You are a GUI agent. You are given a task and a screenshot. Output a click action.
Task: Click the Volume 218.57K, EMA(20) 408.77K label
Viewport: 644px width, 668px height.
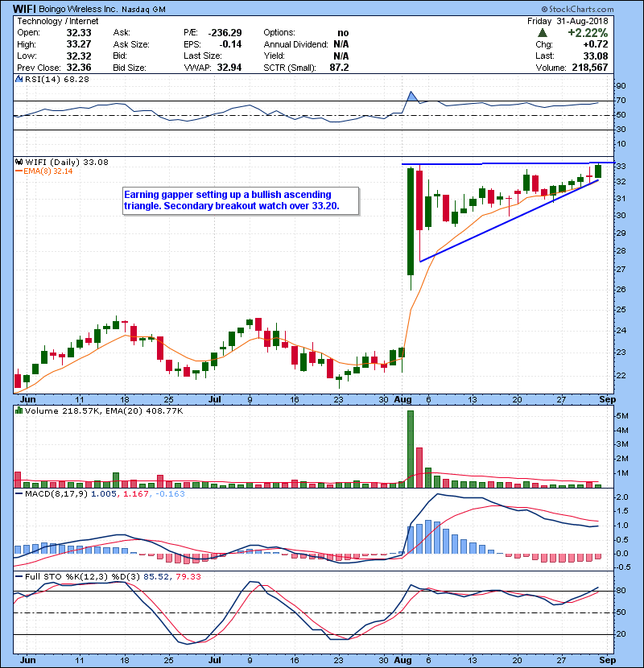coord(104,410)
